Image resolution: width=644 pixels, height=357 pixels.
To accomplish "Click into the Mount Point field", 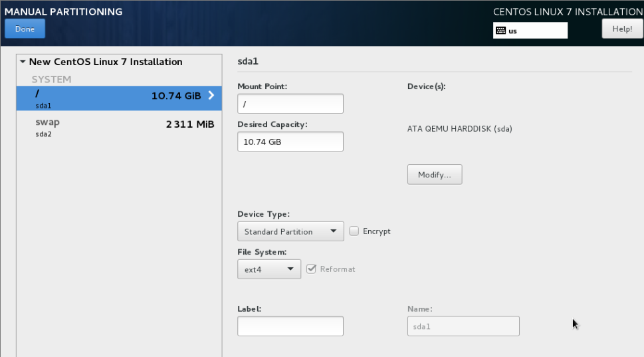I will coord(290,104).
